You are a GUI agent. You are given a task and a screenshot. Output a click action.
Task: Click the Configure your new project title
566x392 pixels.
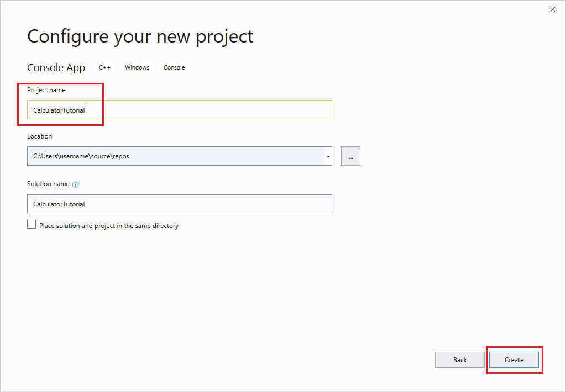point(140,36)
